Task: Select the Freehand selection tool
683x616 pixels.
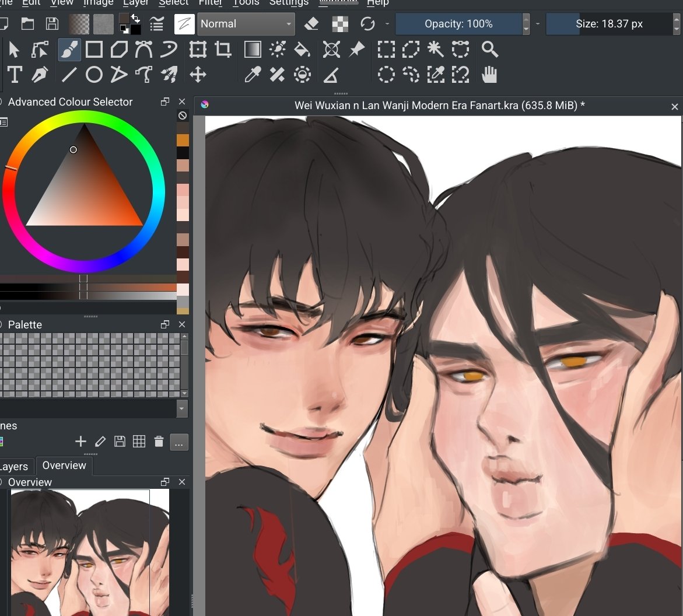Action: pos(411,75)
